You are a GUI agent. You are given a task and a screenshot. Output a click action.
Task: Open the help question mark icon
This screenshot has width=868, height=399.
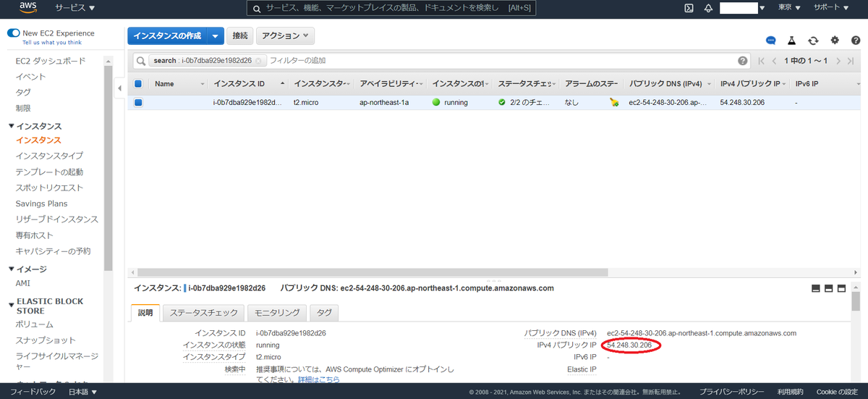coord(854,41)
